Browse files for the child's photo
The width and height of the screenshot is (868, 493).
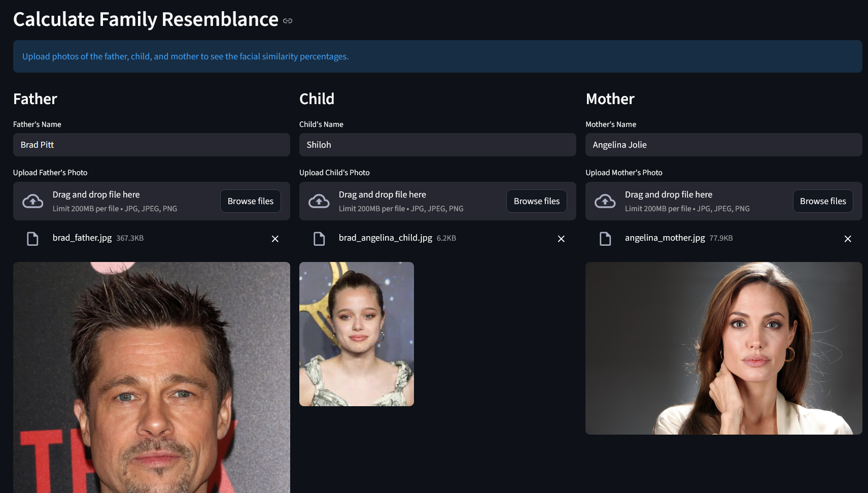coord(536,201)
